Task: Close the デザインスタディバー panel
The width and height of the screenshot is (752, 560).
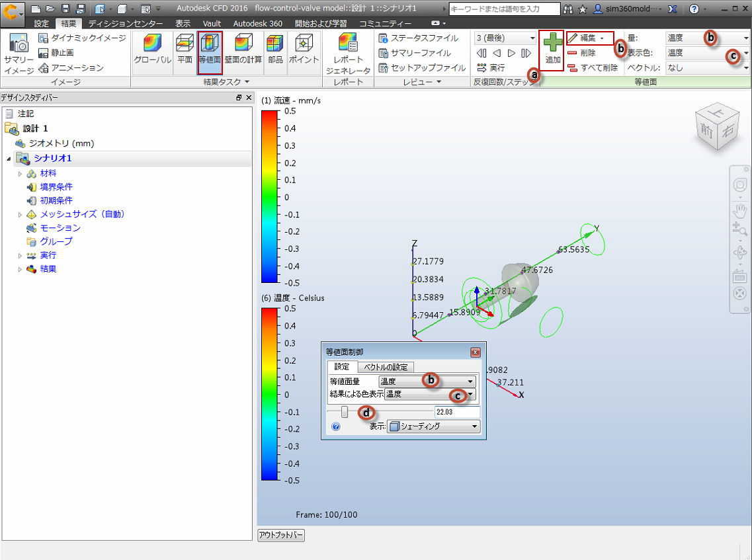Action: click(249, 97)
